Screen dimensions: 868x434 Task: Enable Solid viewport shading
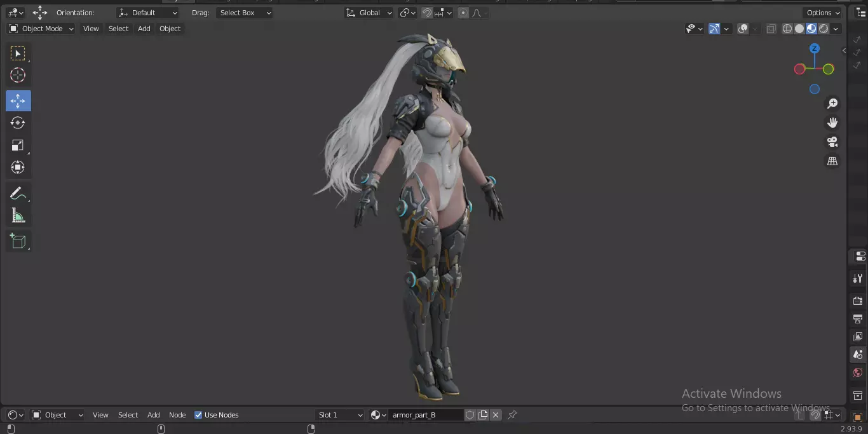799,29
